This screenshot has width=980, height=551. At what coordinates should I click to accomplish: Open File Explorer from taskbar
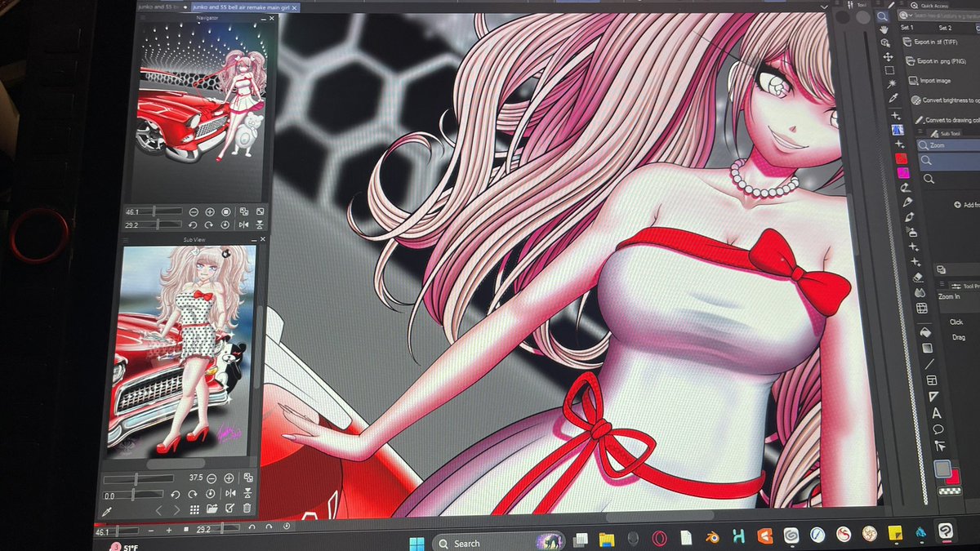pyautogui.click(x=606, y=540)
